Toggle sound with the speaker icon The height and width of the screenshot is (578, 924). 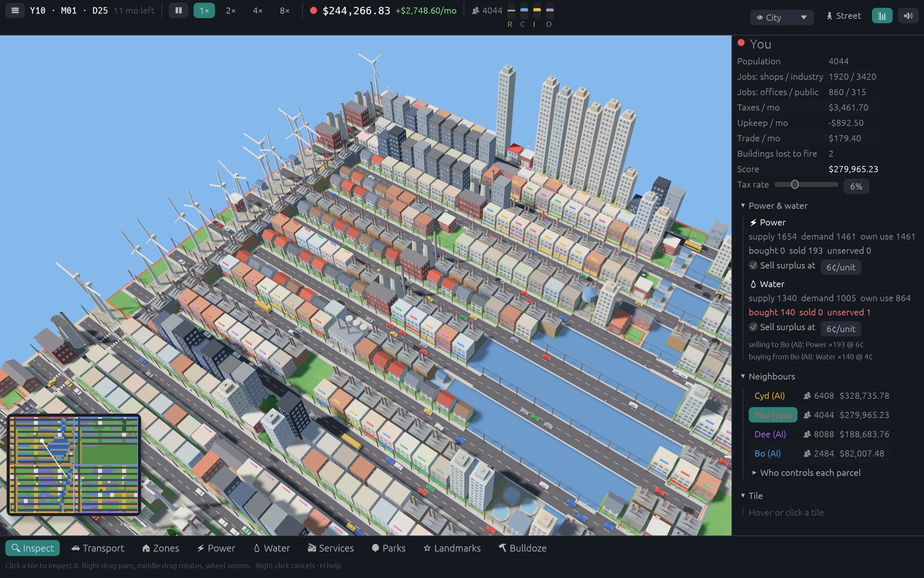pyautogui.click(x=908, y=16)
